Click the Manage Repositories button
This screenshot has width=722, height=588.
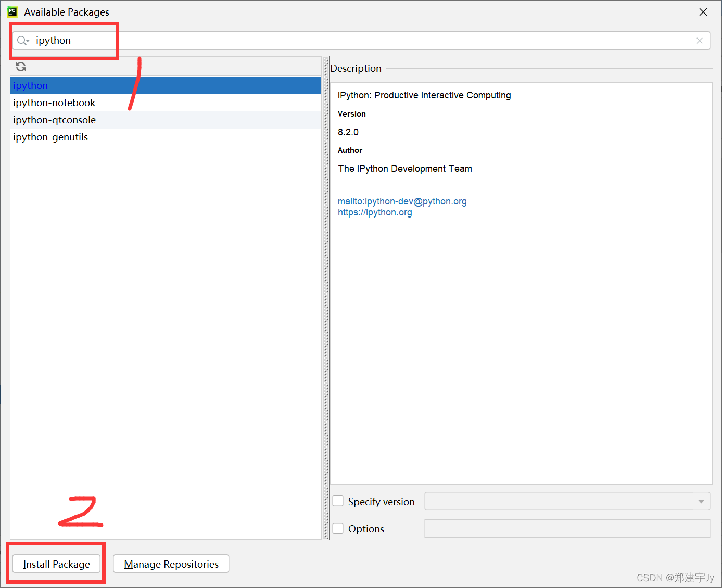(171, 564)
